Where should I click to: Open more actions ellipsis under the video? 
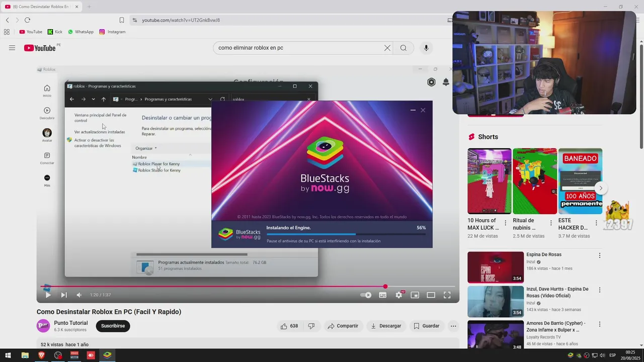[x=453, y=326]
